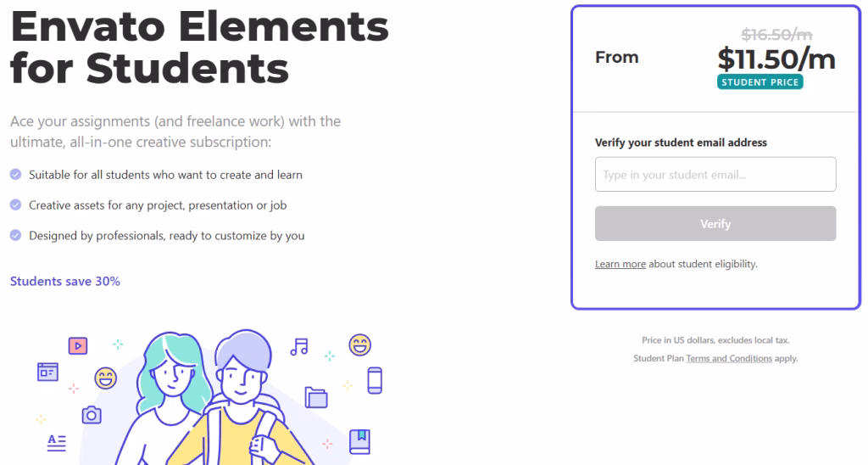Click the folder icon in the illustration
Viewport: 868px width, 465px height.
tap(316, 397)
